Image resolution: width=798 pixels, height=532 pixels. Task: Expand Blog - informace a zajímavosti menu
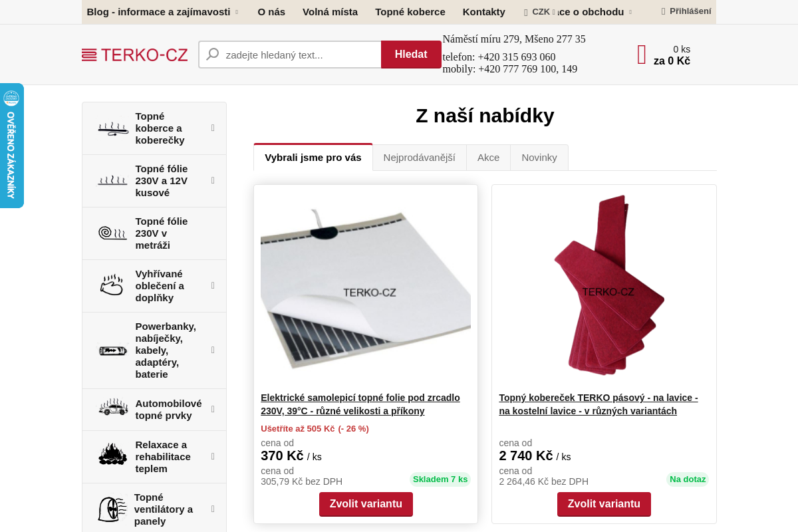(162, 12)
